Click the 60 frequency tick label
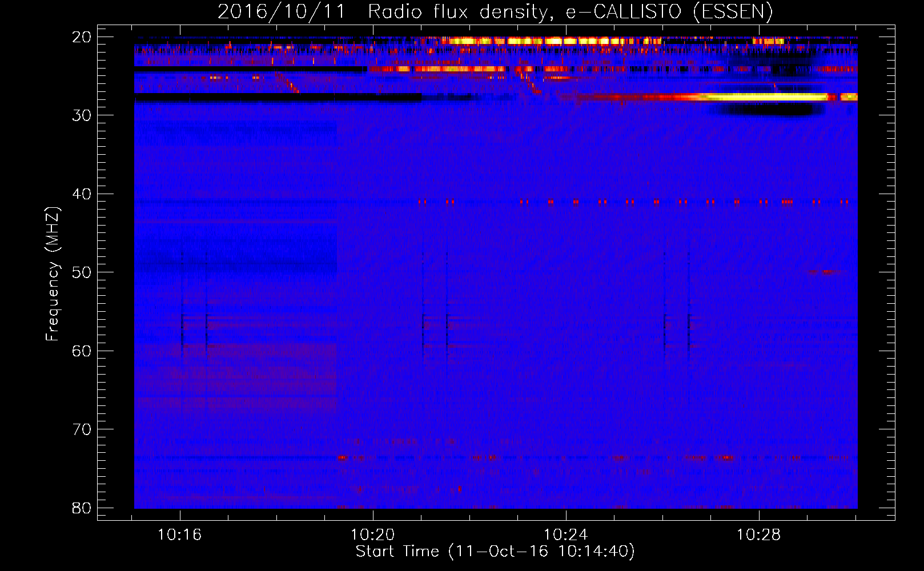This screenshot has width=924, height=571. tap(82, 351)
